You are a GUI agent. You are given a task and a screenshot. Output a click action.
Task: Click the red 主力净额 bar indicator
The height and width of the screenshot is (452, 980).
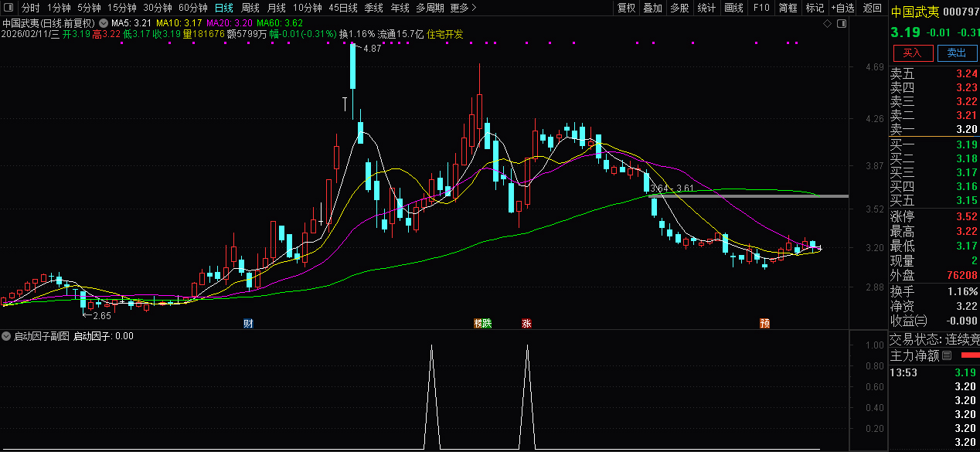pyautogui.click(x=969, y=355)
